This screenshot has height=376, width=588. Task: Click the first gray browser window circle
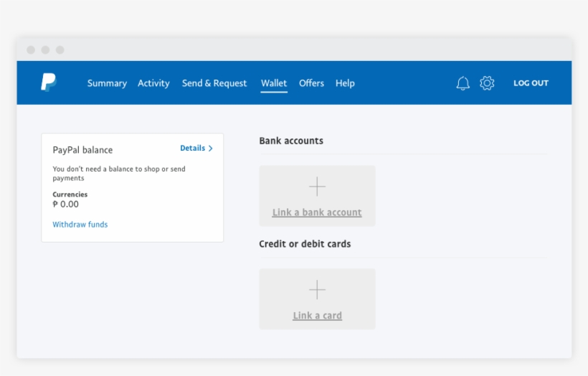coord(31,50)
